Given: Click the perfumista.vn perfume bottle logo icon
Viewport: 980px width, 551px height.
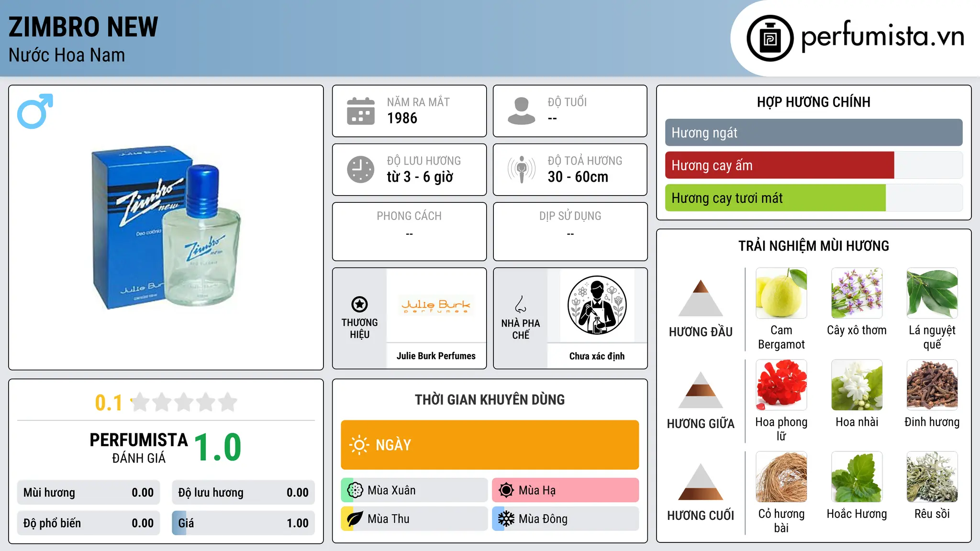Looking at the screenshot, I should pyautogui.click(x=770, y=38).
